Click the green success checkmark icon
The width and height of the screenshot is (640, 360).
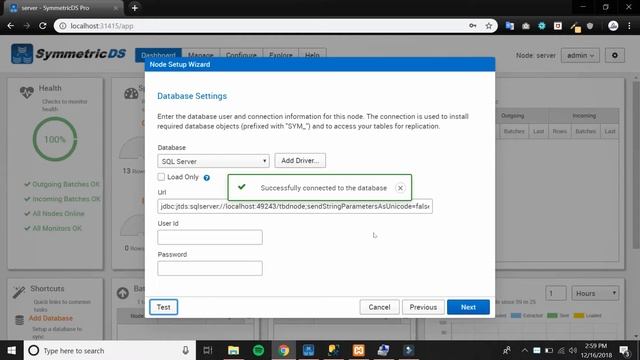tap(242, 187)
